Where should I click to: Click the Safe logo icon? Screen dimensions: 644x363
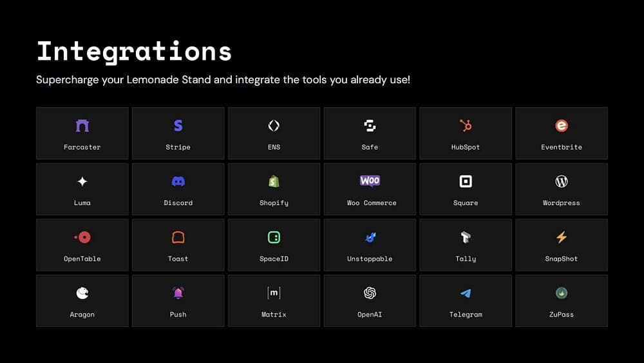(x=370, y=125)
